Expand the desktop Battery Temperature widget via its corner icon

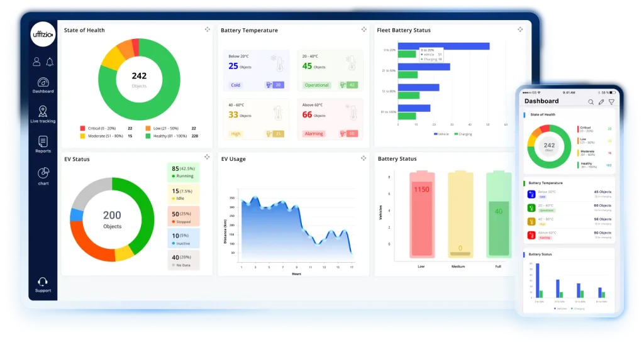pyautogui.click(x=364, y=30)
